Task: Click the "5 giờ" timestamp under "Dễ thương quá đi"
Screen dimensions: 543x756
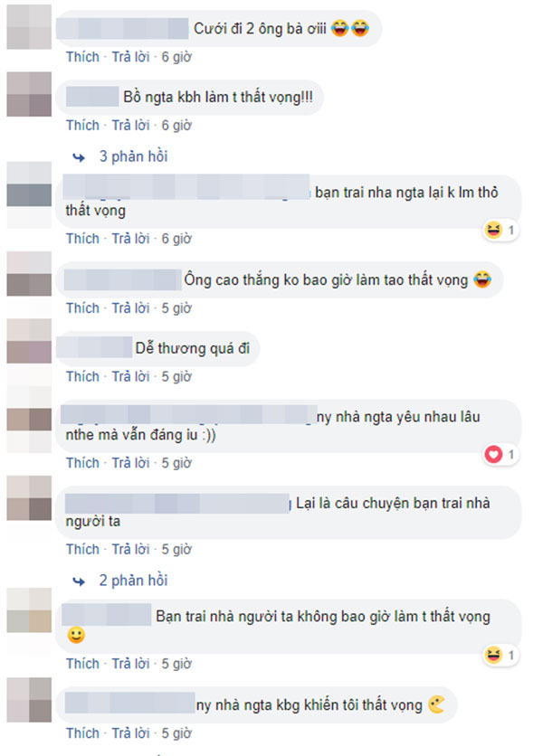Action: 176,376
